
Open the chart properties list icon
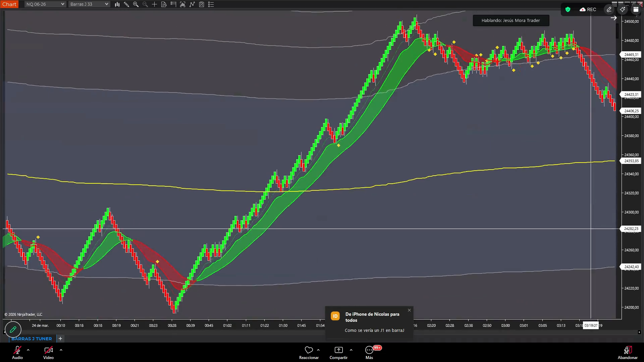point(211,4)
